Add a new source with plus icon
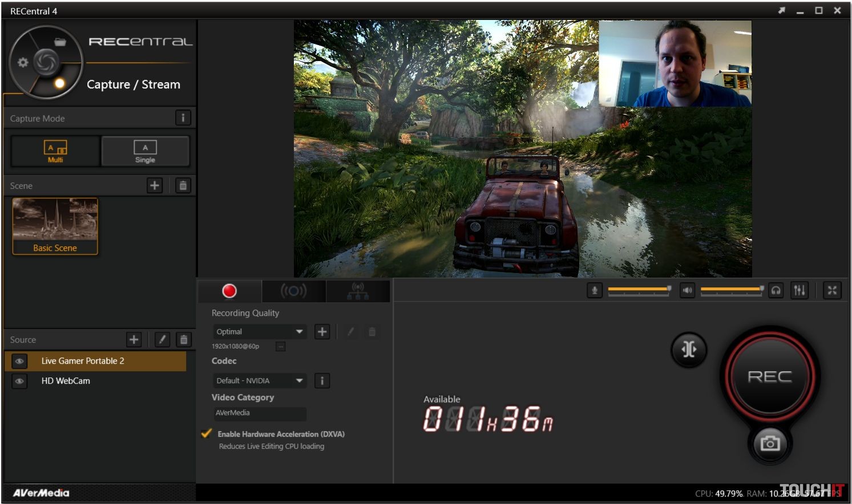 [x=134, y=340]
